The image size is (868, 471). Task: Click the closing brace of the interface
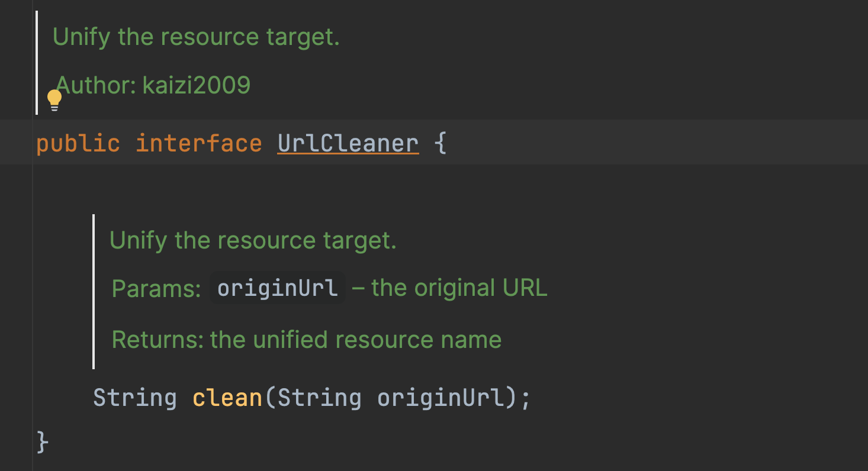tap(42, 442)
